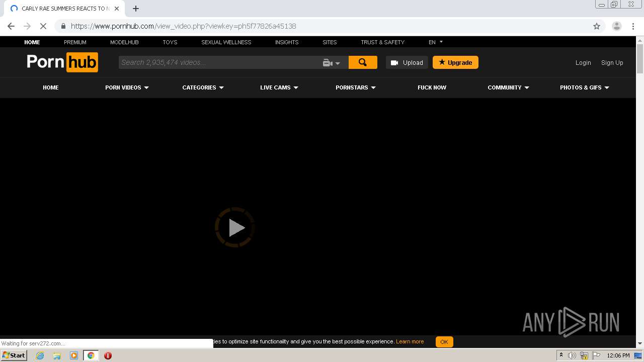Expand the Live Cams nav dropdown

click(279, 87)
